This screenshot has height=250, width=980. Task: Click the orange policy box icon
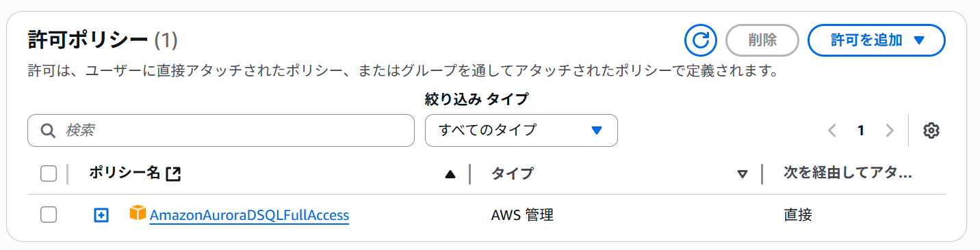pos(138,214)
